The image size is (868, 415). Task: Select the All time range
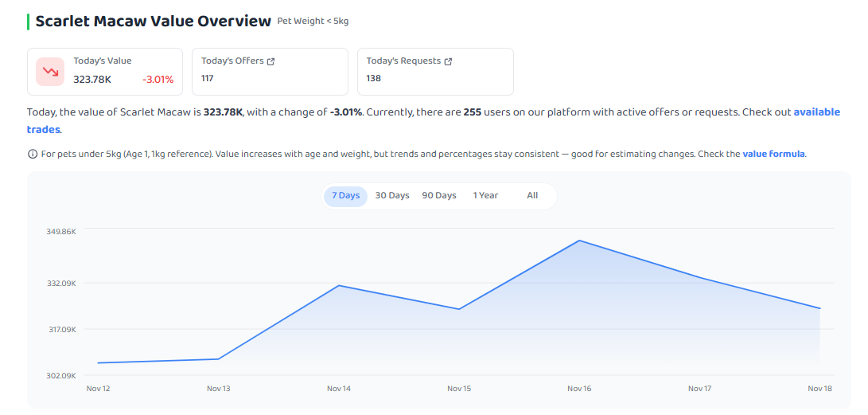[x=532, y=196]
